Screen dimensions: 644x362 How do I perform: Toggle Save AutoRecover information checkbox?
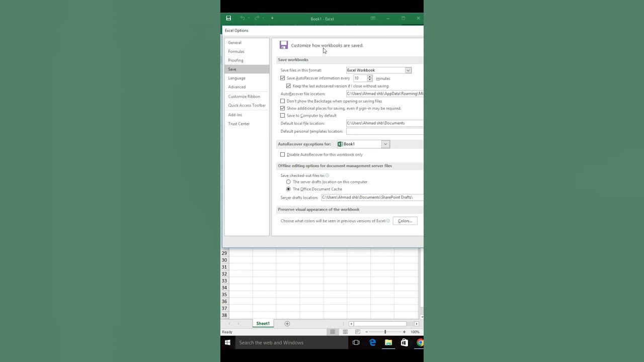click(283, 78)
